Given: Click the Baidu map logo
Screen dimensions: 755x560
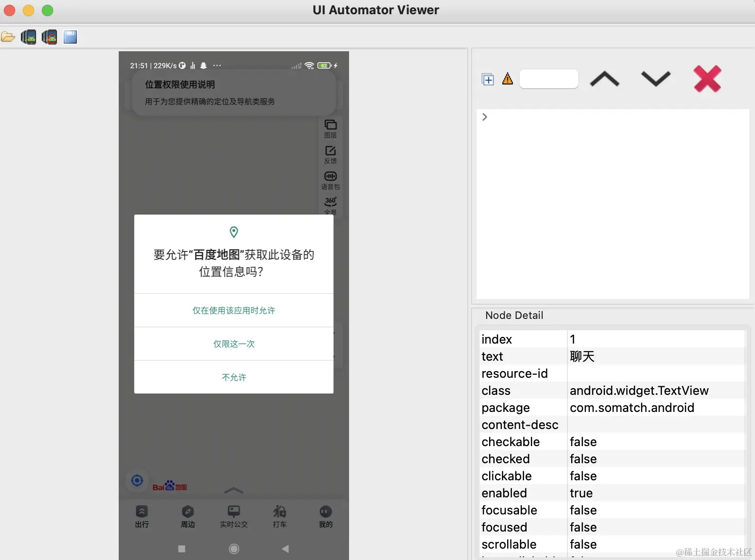Looking at the screenshot, I should point(170,485).
